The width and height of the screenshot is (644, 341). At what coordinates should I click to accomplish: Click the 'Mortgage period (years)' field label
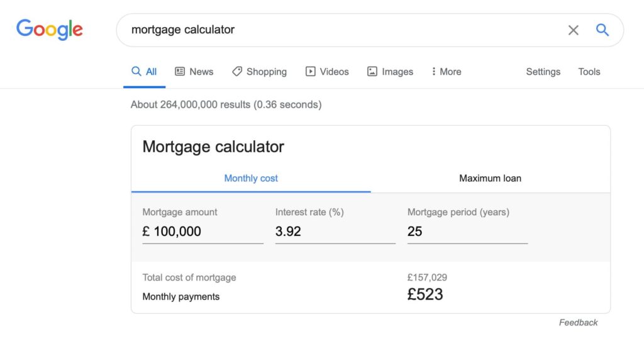coord(458,212)
